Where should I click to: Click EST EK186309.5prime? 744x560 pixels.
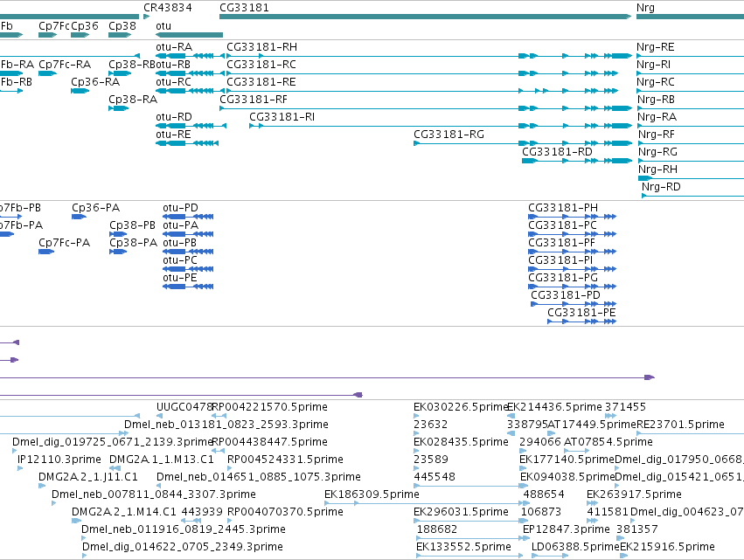[372, 494]
